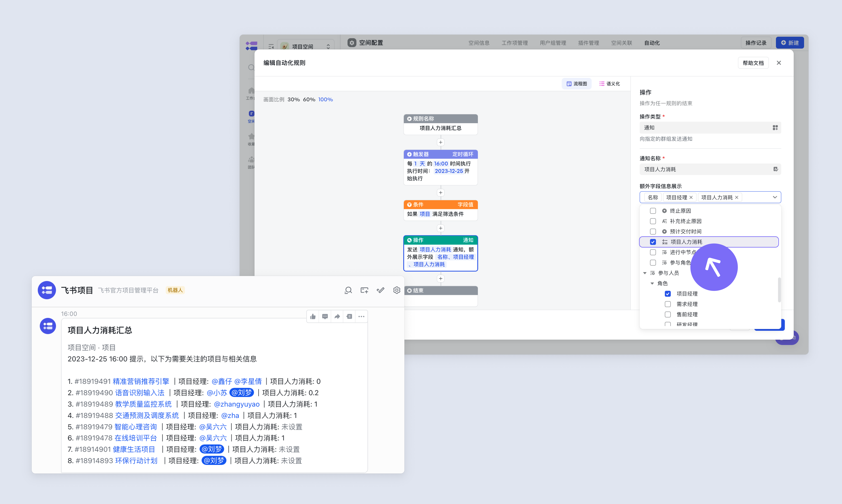Click the field list dropdown scrollbar
The width and height of the screenshot is (842, 504).
tap(779, 290)
